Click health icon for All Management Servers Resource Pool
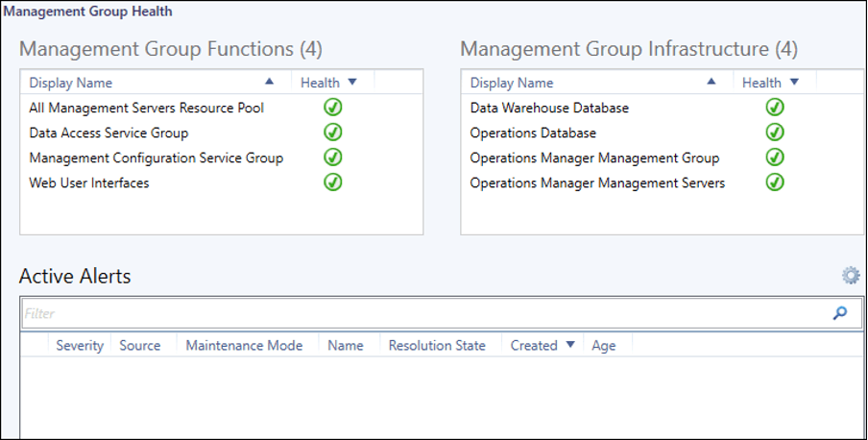The image size is (868, 440). coord(333,108)
